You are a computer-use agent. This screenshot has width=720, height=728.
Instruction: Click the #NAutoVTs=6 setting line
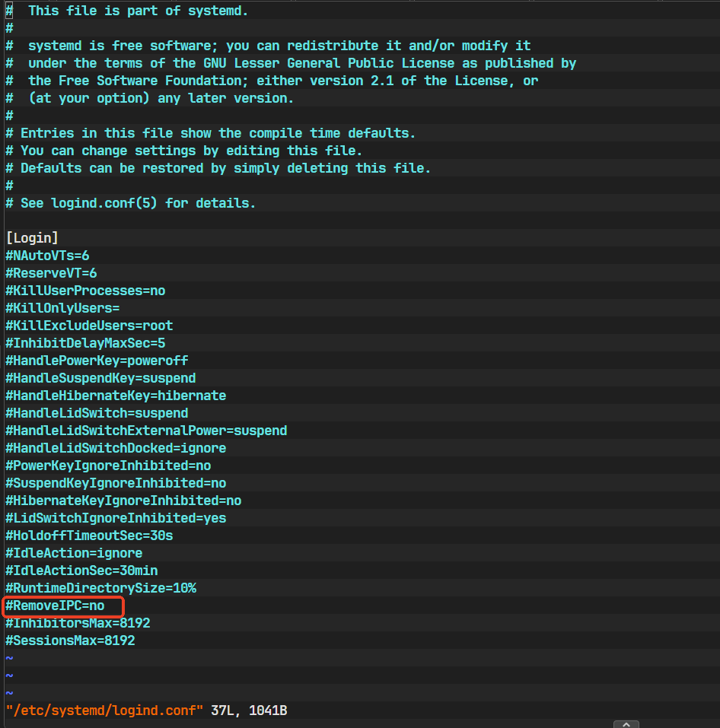click(x=47, y=256)
